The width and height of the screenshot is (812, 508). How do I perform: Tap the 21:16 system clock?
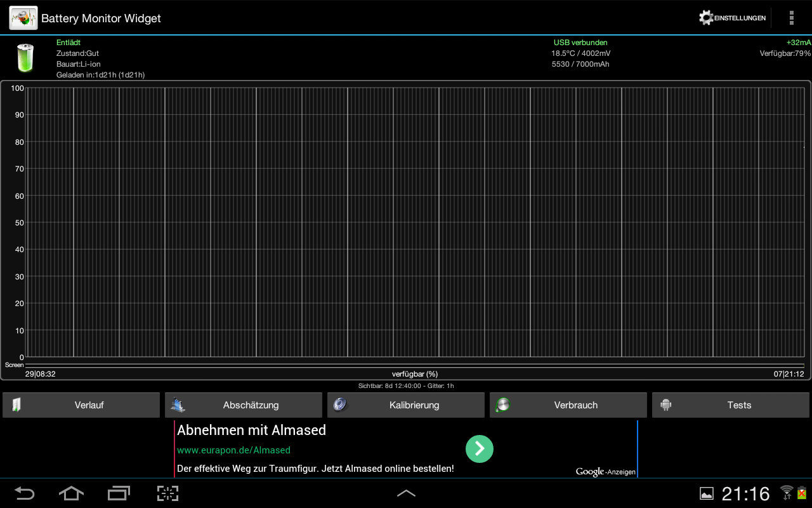click(746, 493)
